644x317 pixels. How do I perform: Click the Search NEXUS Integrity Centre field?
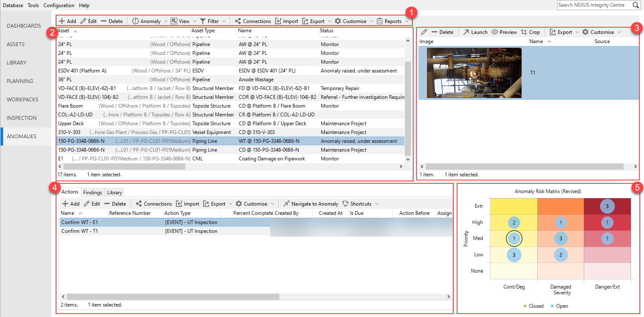tap(594, 5)
